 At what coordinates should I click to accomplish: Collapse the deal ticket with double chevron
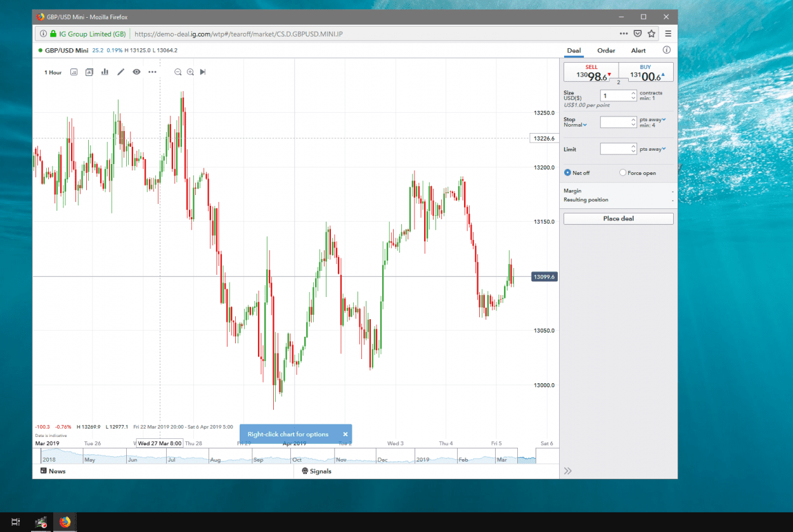point(567,471)
